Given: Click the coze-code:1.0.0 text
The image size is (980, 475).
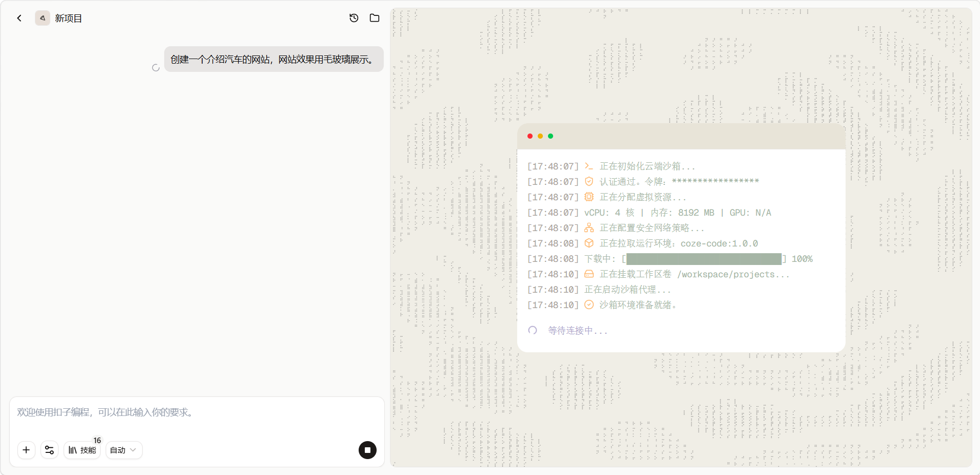Looking at the screenshot, I should pos(719,243).
